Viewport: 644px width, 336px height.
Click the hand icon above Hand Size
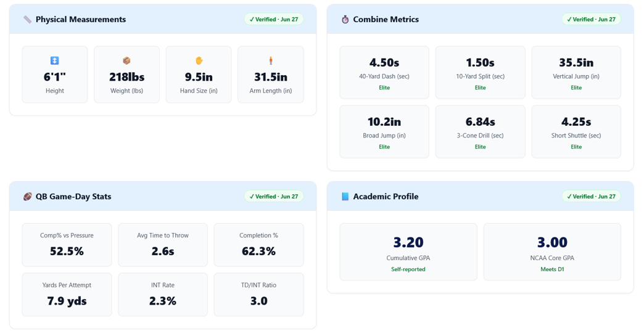(x=199, y=60)
